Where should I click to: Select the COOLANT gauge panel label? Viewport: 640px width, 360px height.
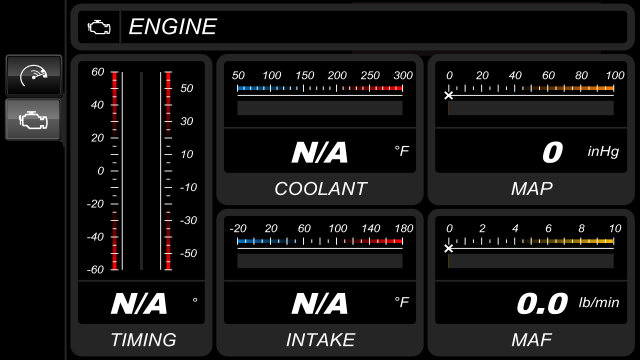320,189
